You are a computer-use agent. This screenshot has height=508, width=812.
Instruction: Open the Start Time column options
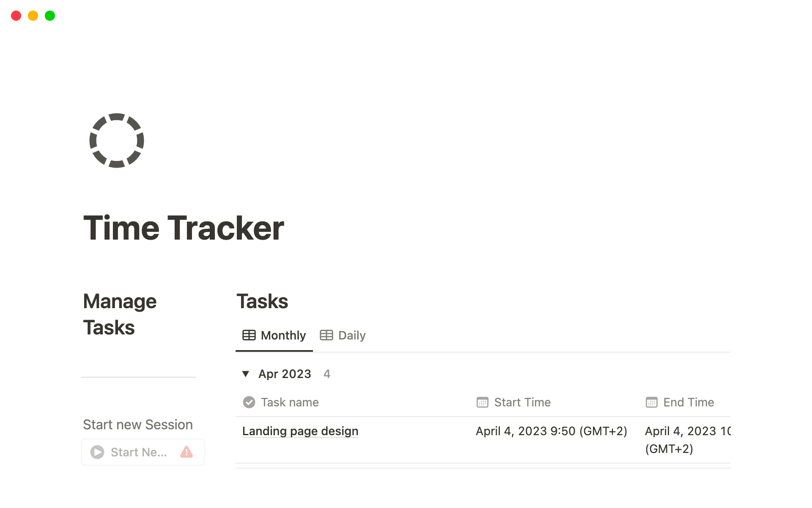click(x=522, y=402)
